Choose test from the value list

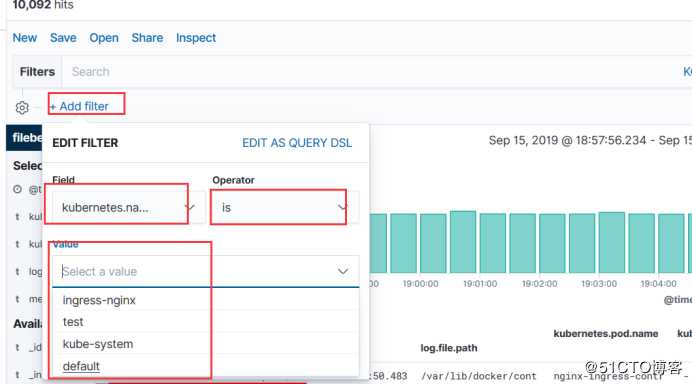[206, 322]
